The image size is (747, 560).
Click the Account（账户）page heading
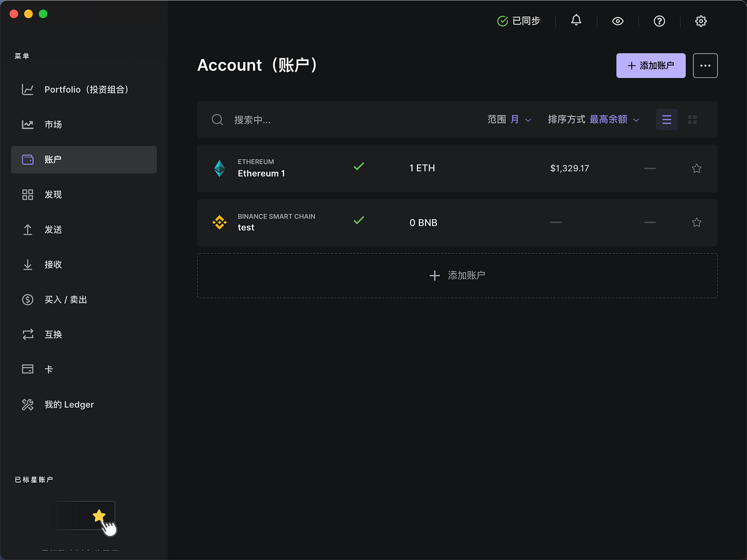click(x=258, y=65)
